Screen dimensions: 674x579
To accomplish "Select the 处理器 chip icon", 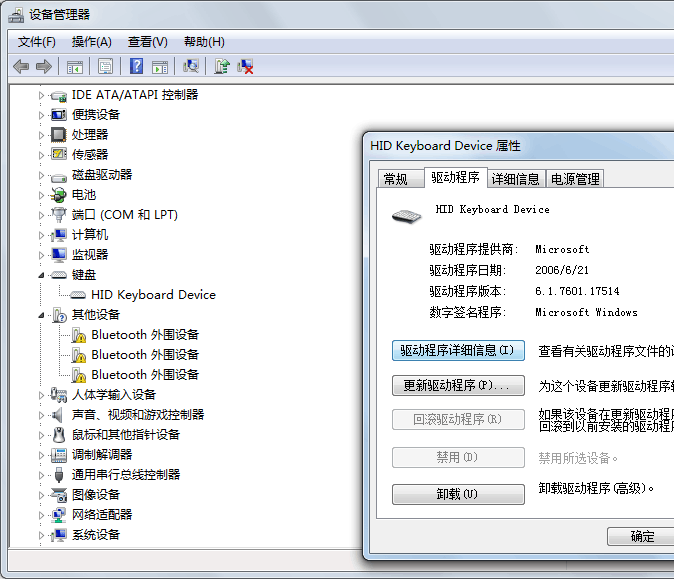I will pyautogui.click(x=59, y=135).
